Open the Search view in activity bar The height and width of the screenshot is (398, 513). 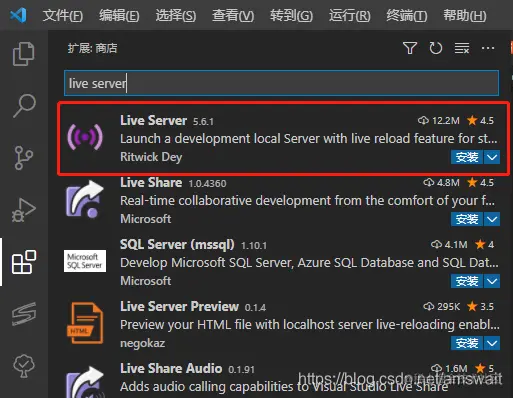tap(24, 106)
